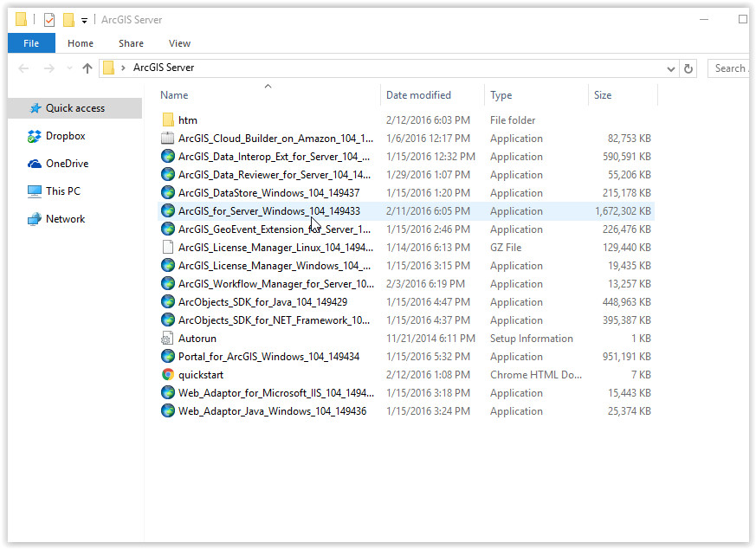Select ArcObjects_SDK_for_NET_Framework icon
Image resolution: width=756 pixels, height=549 pixels.
168,320
